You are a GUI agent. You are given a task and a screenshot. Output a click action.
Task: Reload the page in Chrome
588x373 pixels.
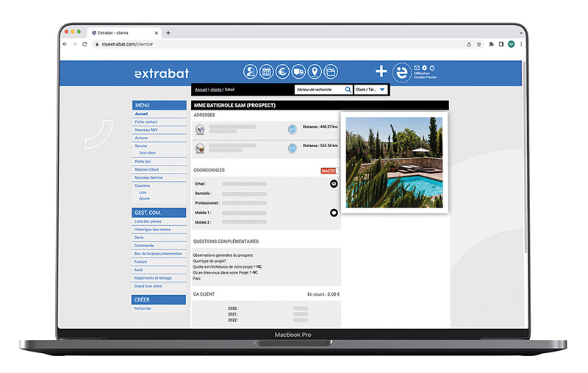click(x=85, y=44)
